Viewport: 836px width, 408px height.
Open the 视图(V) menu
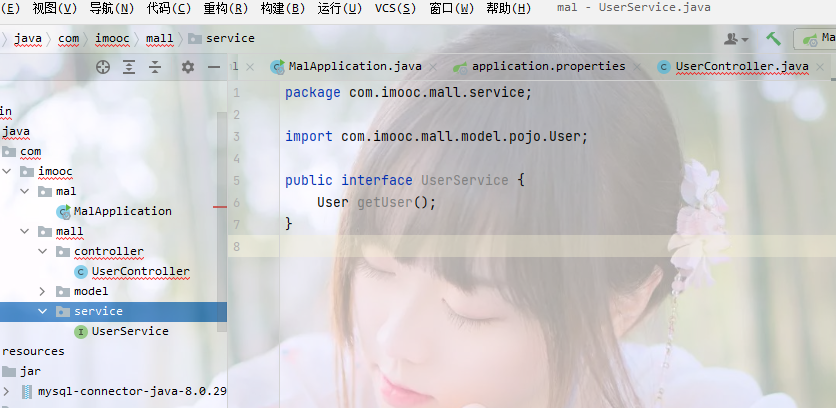pos(54,8)
